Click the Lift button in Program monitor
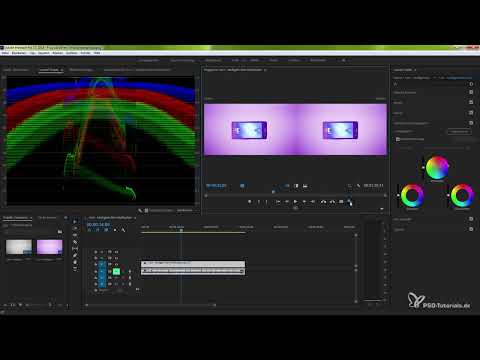Image resolution: width=480 pixels, height=360 pixels. 323,202
